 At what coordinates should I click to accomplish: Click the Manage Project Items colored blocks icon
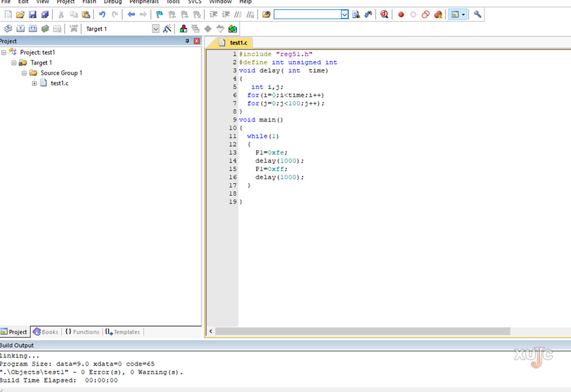(183, 29)
